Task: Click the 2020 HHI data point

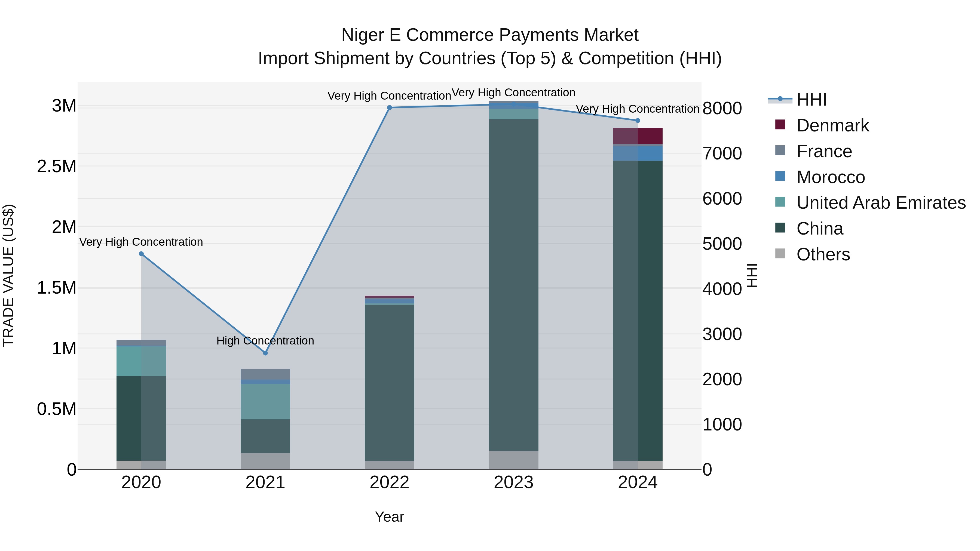Action: (x=141, y=254)
